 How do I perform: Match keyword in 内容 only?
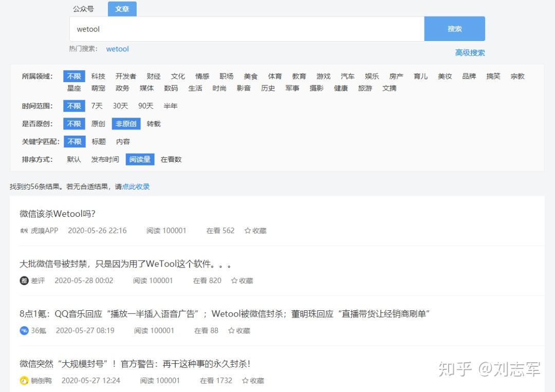[123, 141]
